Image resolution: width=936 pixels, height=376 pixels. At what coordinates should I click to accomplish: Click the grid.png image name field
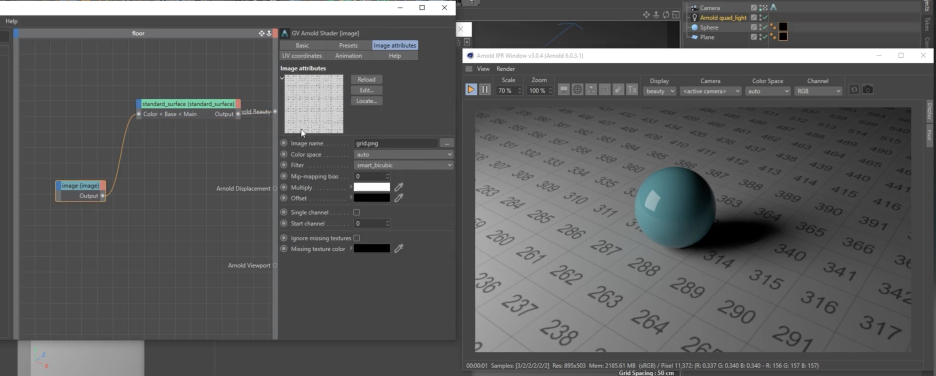point(396,143)
